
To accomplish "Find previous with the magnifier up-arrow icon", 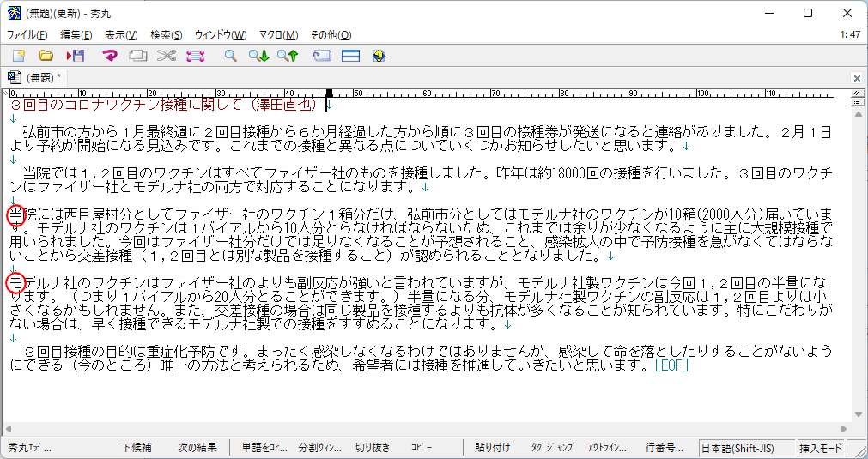I will (x=288, y=56).
